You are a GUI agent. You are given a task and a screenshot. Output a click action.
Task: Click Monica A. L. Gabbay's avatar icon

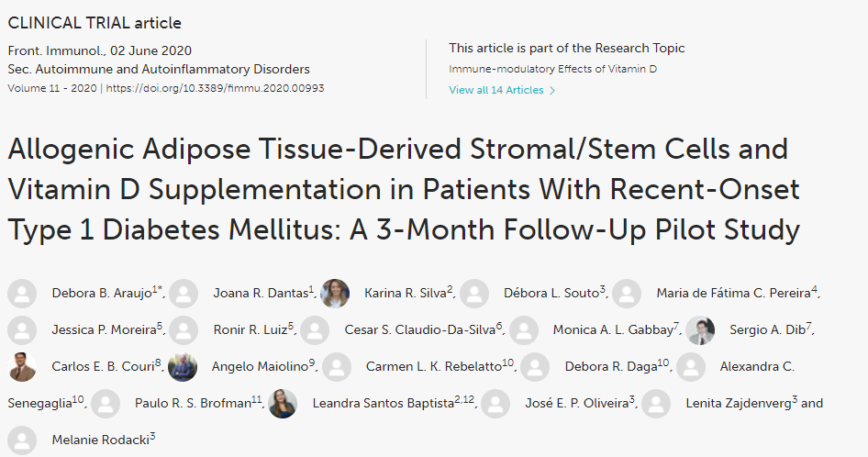point(524,330)
